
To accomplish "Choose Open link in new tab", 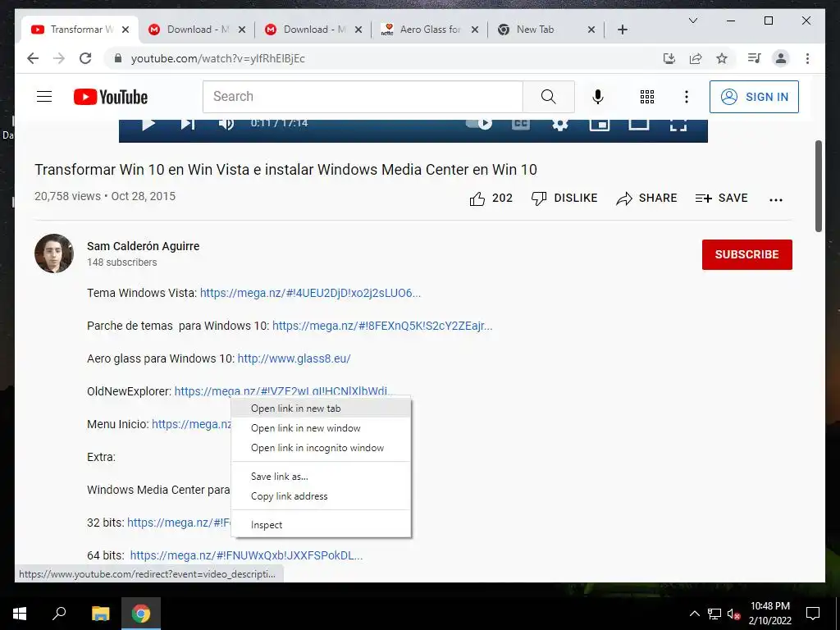I will point(321,409).
